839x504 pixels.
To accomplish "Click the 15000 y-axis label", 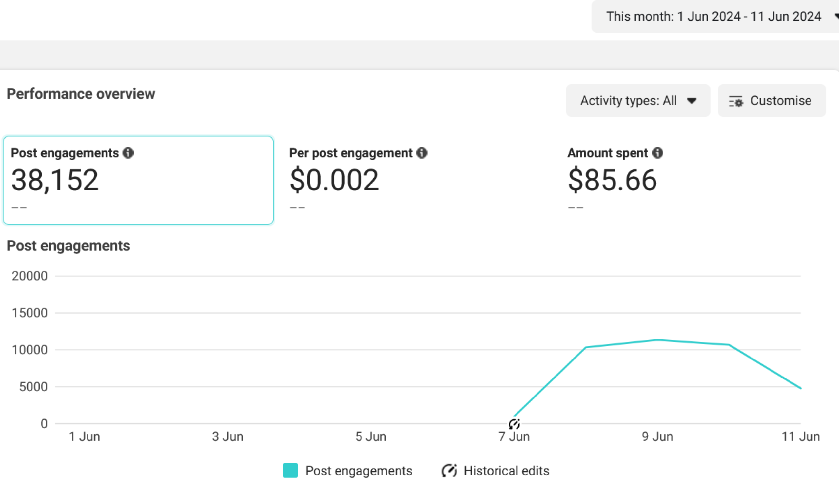I will [x=29, y=313].
